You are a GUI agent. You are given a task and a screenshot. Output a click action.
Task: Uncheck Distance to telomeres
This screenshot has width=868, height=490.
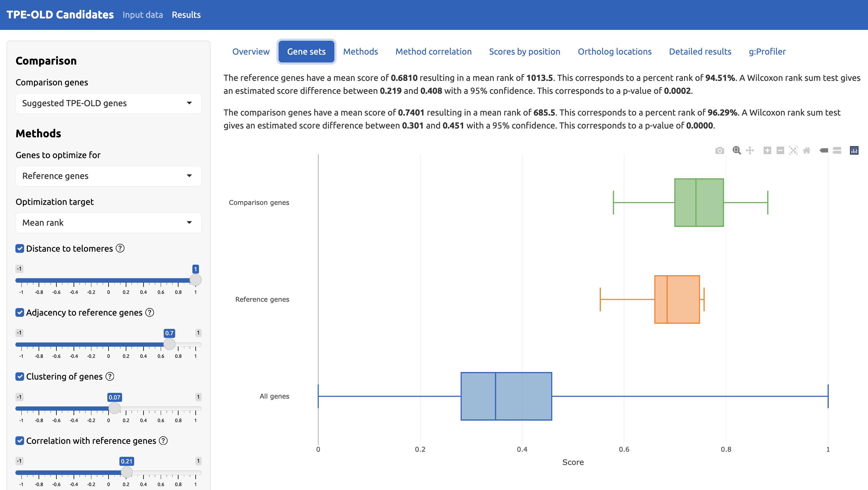(20, 249)
